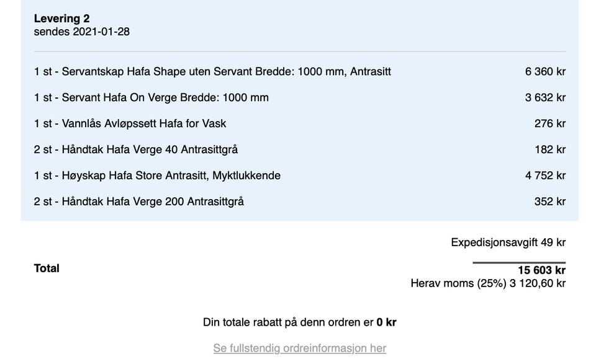The width and height of the screenshot is (596, 364).
Task: Click the 'Total' label
Action: [47, 269]
